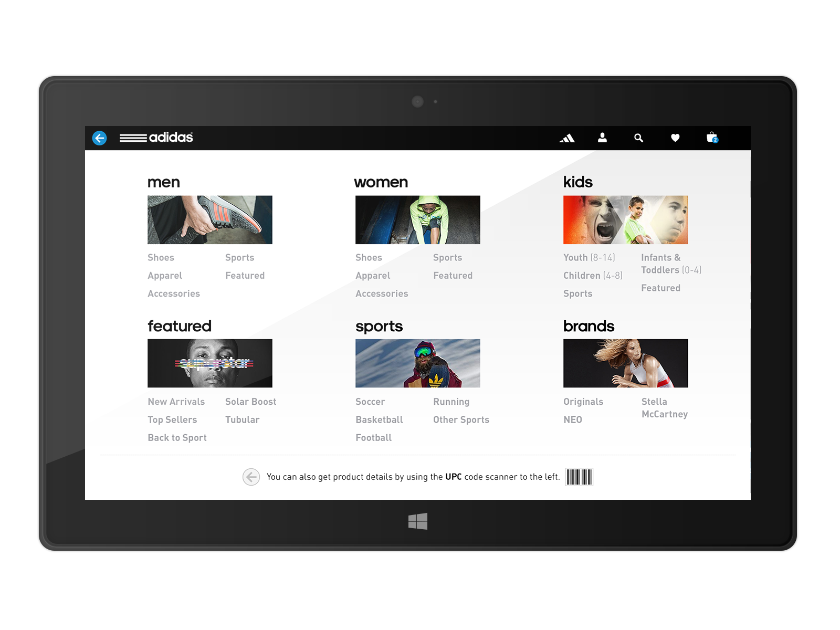Select the sports heading

click(x=379, y=327)
